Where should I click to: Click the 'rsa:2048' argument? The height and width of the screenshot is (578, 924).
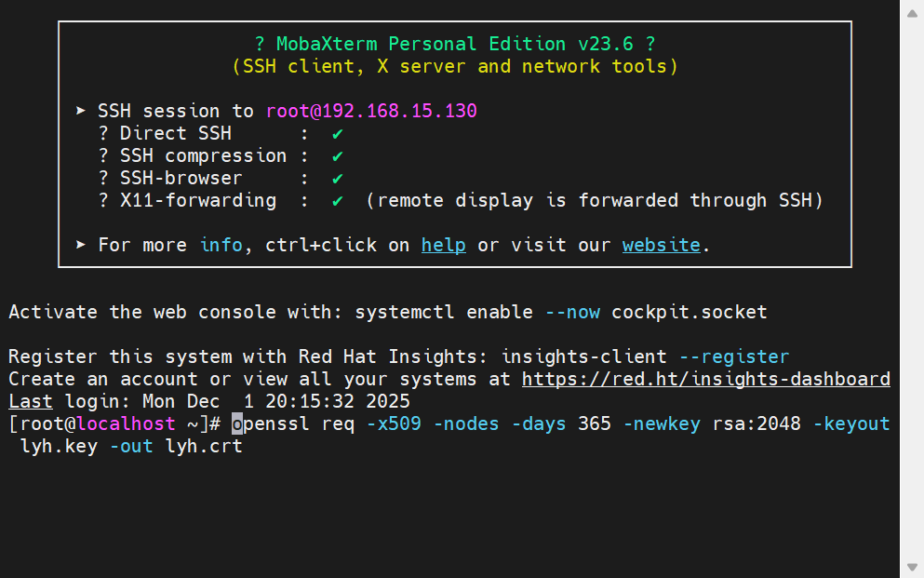click(x=757, y=424)
